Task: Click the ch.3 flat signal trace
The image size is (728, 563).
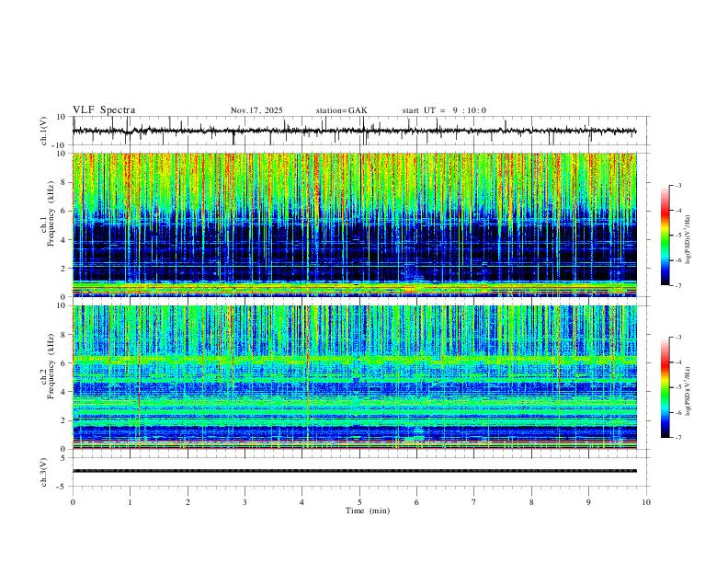Action: pos(355,471)
